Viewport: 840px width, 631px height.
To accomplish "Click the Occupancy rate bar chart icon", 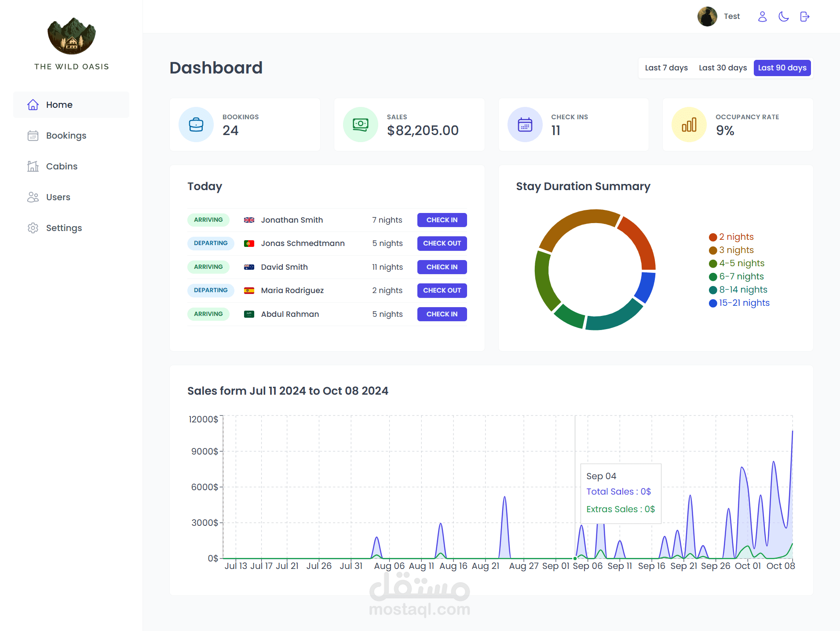I will (689, 125).
